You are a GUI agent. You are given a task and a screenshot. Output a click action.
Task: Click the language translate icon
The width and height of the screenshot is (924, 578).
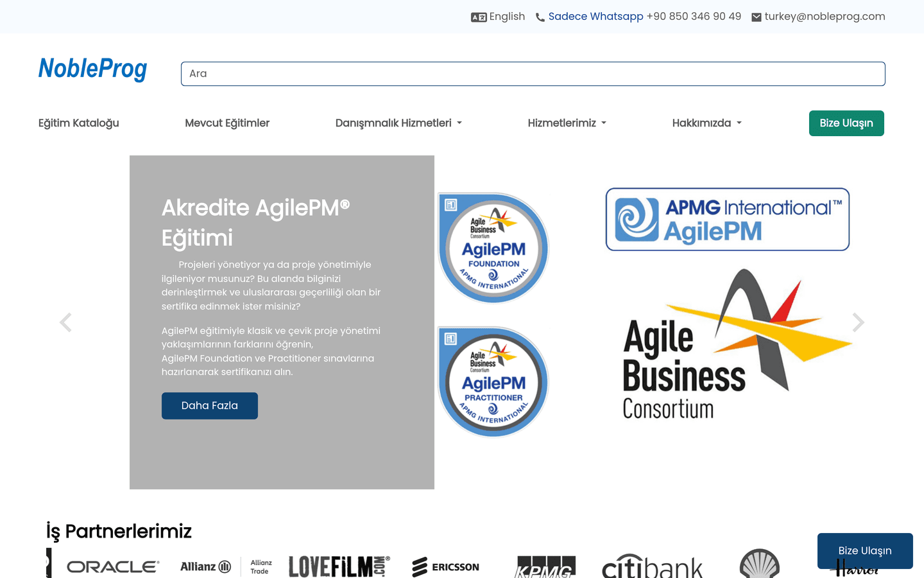[479, 17]
